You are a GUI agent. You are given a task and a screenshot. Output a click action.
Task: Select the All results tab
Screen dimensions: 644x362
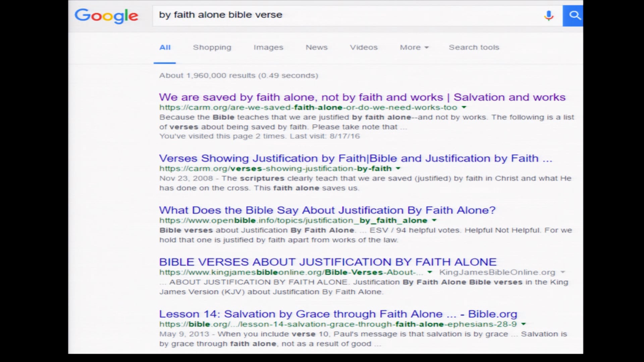click(x=165, y=48)
